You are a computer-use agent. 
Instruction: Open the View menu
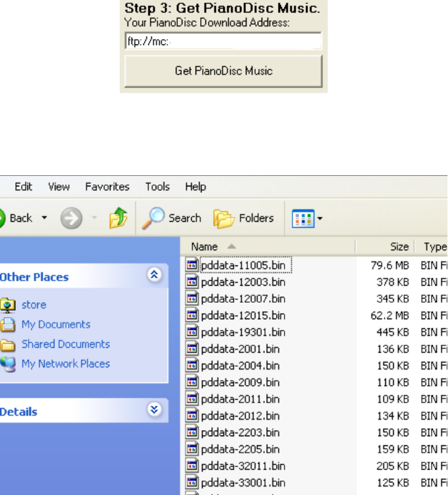(59, 186)
